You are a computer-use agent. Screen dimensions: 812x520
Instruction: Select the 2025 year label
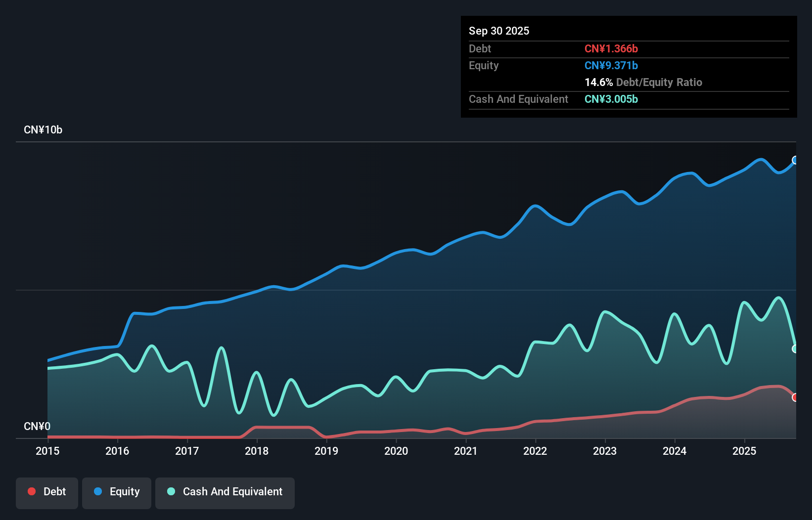point(745,451)
